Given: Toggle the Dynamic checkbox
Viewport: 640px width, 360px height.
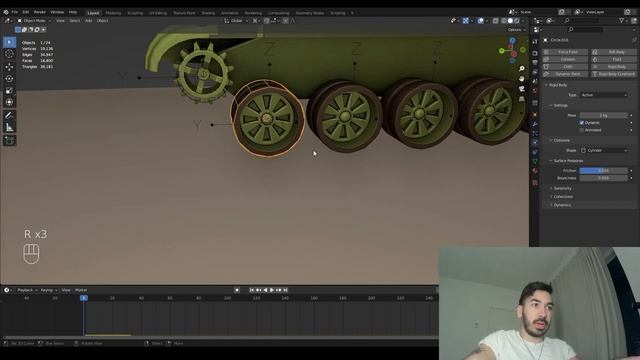Looking at the screenshot, I should click(582, 122).
